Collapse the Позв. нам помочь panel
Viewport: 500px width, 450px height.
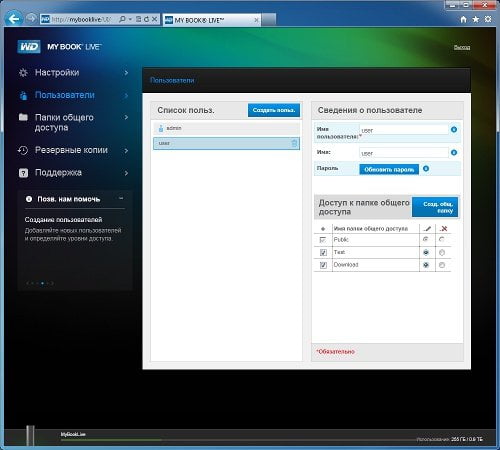click(121, 198)
